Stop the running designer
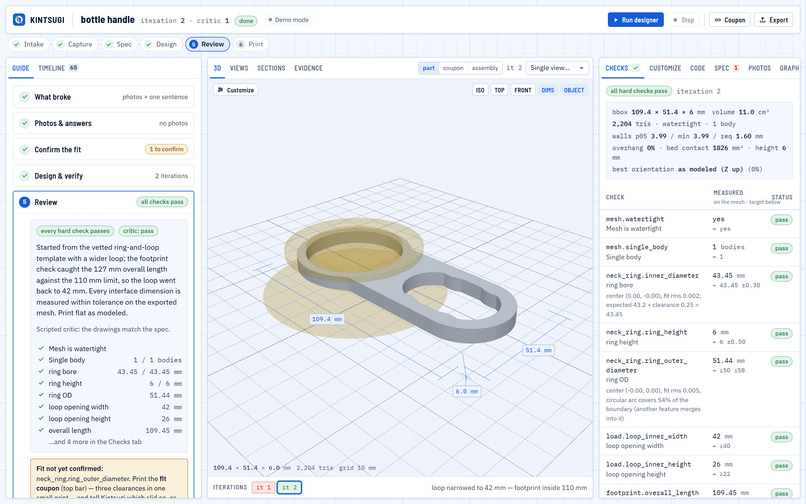 pos(684,20)
